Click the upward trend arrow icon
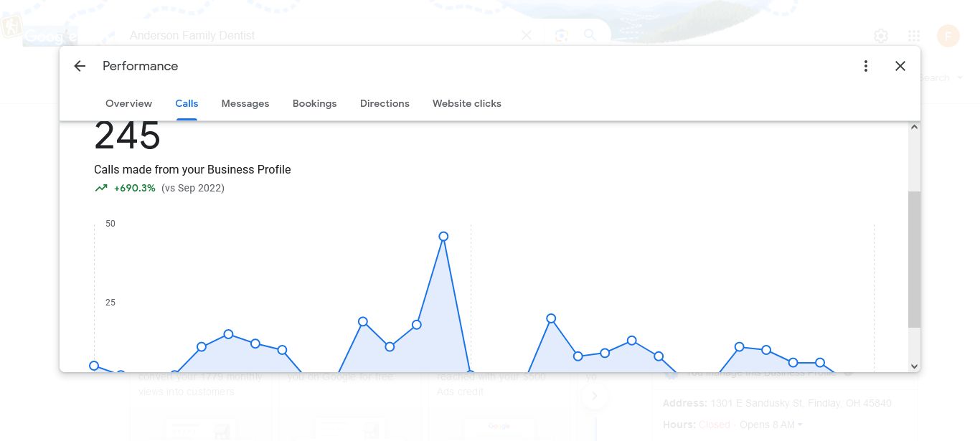 coord(100,188)
